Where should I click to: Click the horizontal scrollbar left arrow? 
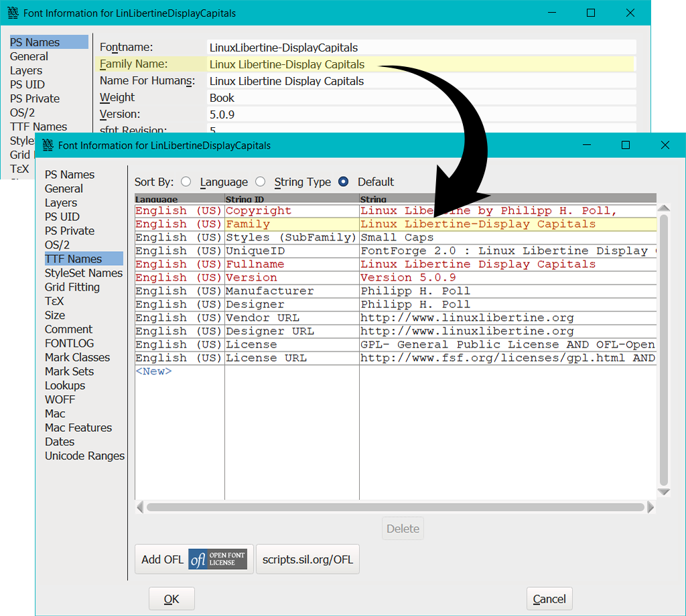(139, 507)
